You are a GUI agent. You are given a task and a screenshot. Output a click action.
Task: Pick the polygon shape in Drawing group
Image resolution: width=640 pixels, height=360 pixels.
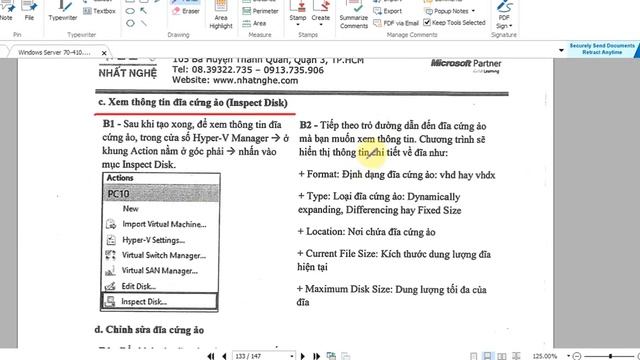(130, 23)
